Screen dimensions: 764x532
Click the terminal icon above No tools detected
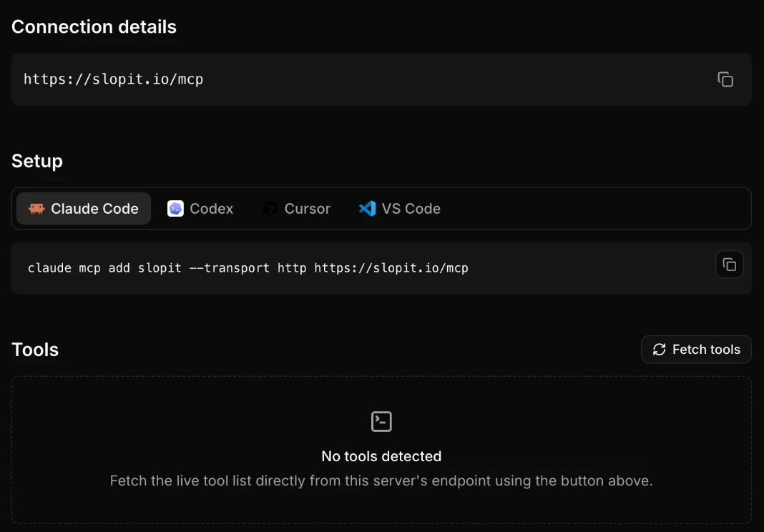381,421
